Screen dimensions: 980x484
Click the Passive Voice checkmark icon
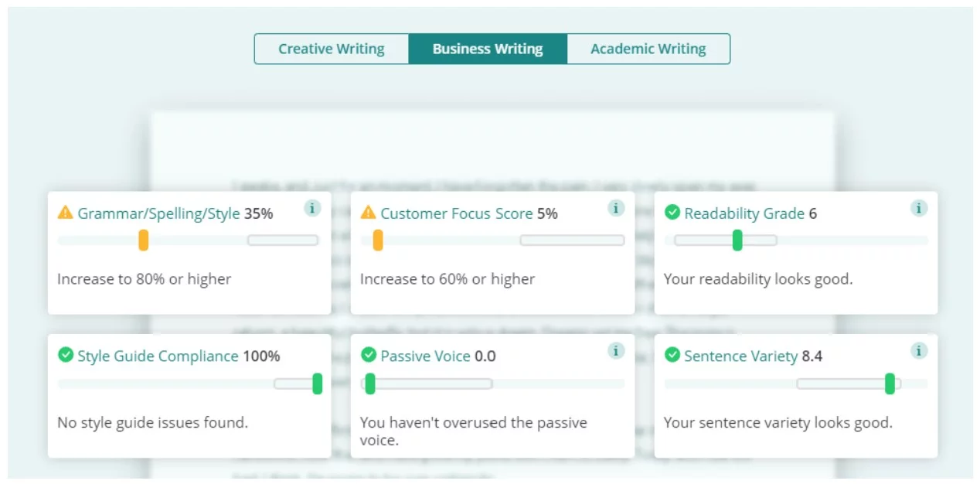(x=367, y=356)
